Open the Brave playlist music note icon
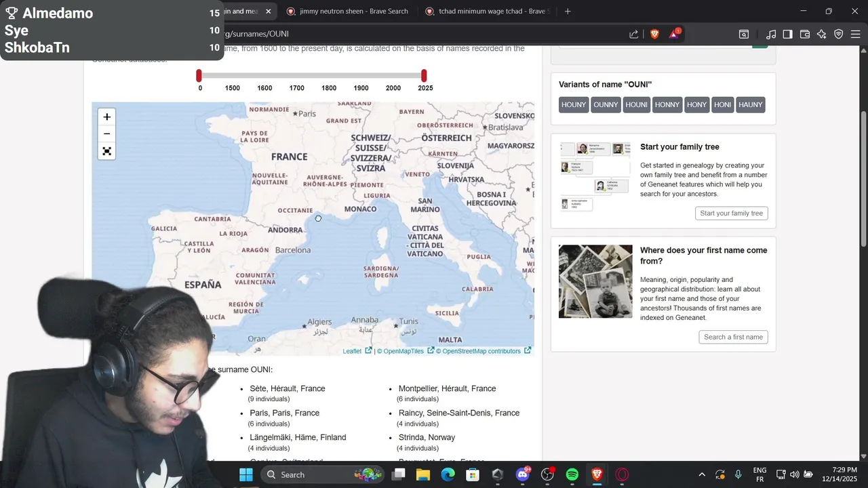Image resolution: width=868 pixels, height=488 pixels. click(771, 34)
